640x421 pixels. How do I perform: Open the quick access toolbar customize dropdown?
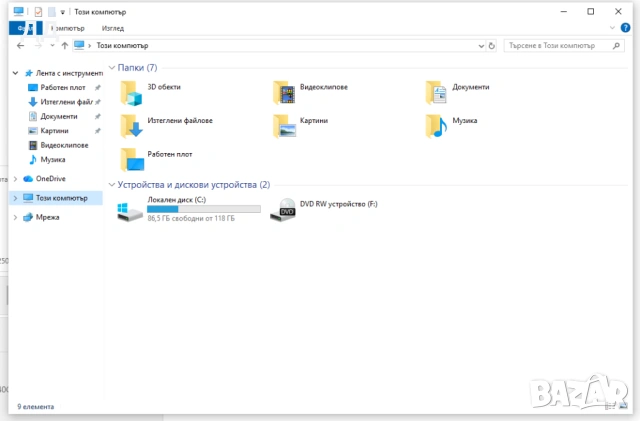(62, 12)
